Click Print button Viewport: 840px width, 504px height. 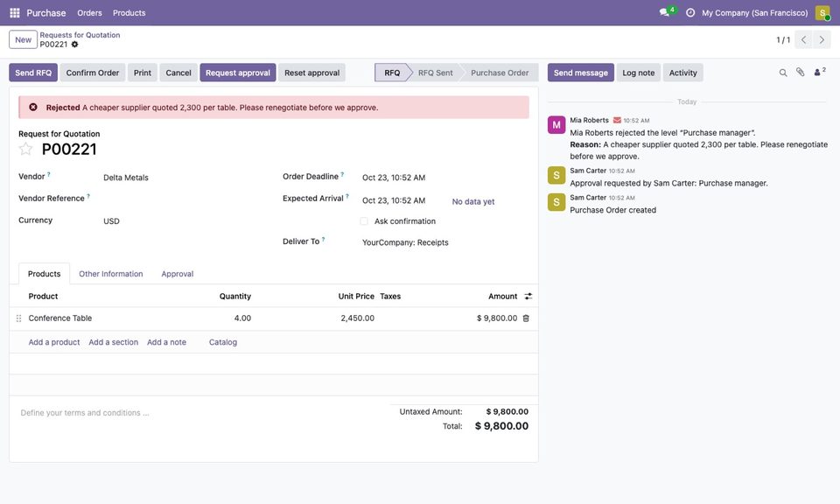[143, 73]
